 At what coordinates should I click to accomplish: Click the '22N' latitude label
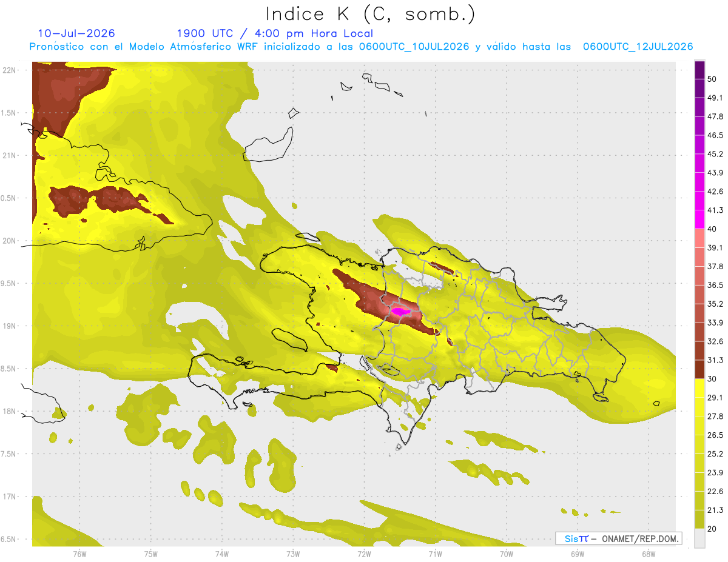pos(10,70)
